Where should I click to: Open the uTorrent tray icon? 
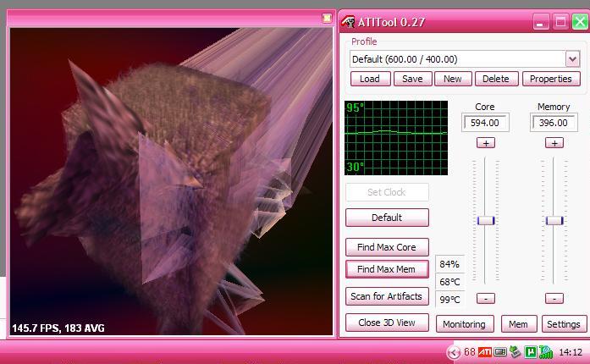click(x=530, y=352)
